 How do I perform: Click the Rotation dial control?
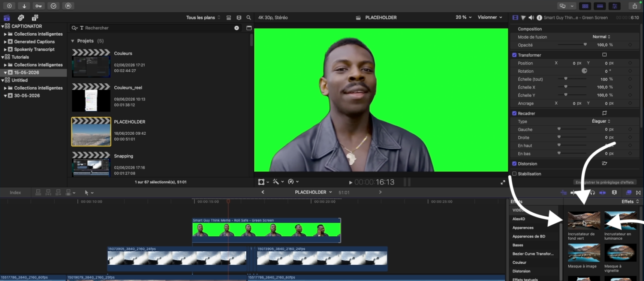[x=584, y=71]
